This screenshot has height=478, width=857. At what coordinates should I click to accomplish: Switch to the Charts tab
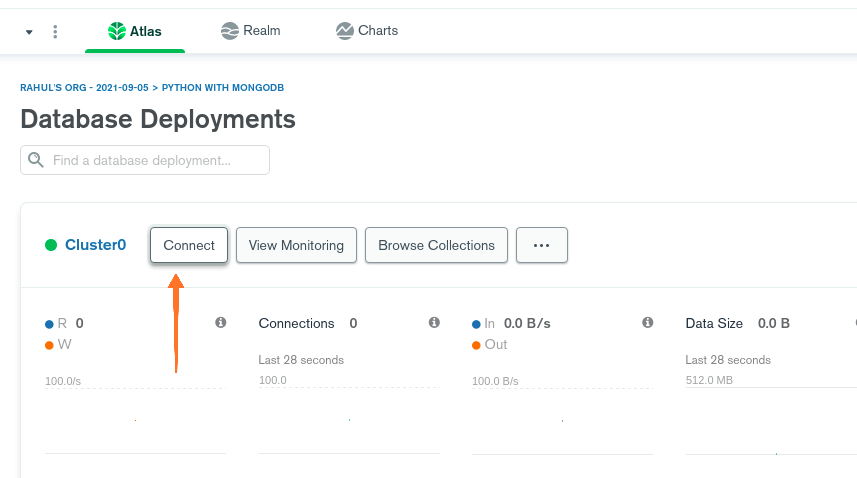367,31
